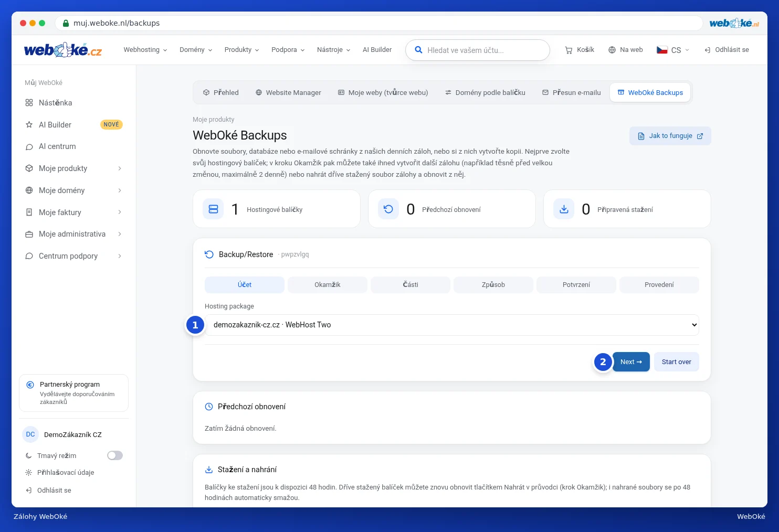Open the Jak to funguje link
This screenshot has height=532, width=779.
670,136
